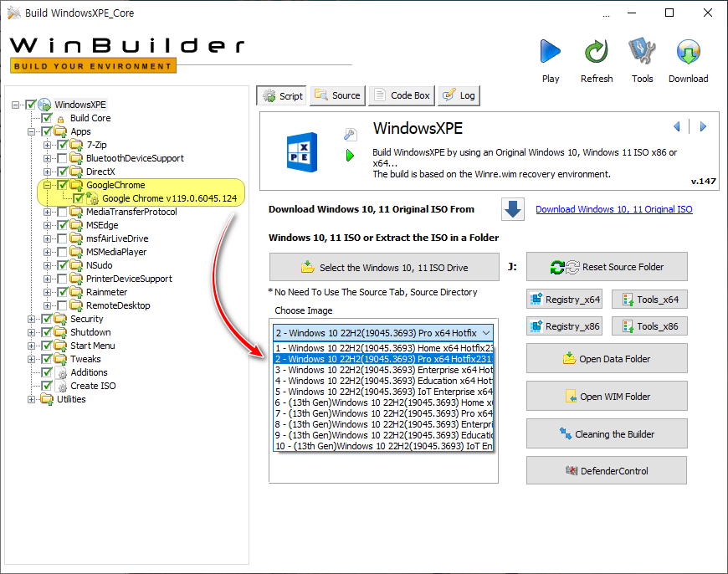728x574 pixels.
Task: Enable the RemoteDesktop checkbox
Action: [x=62, y=305]
